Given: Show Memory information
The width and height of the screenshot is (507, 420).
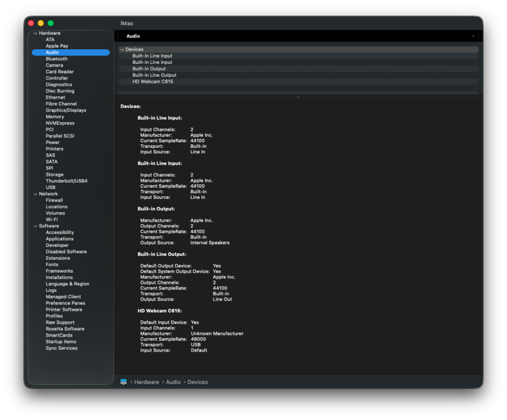Looking at the screenshot, I should point(55,116).
